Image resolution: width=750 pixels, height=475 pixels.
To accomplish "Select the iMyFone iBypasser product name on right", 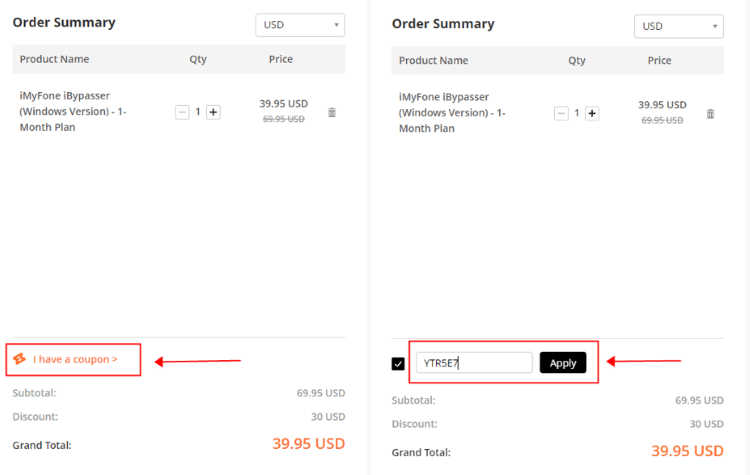I will [x=452, y=113].
